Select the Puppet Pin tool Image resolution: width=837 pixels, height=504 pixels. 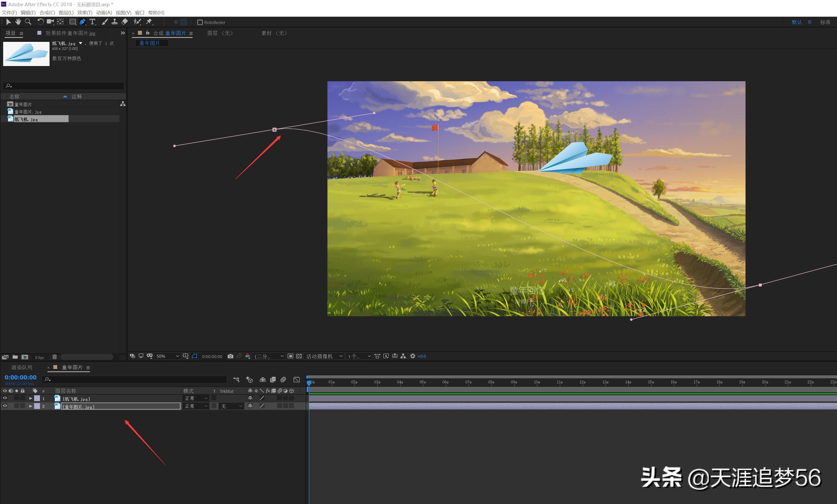point(149,22)
